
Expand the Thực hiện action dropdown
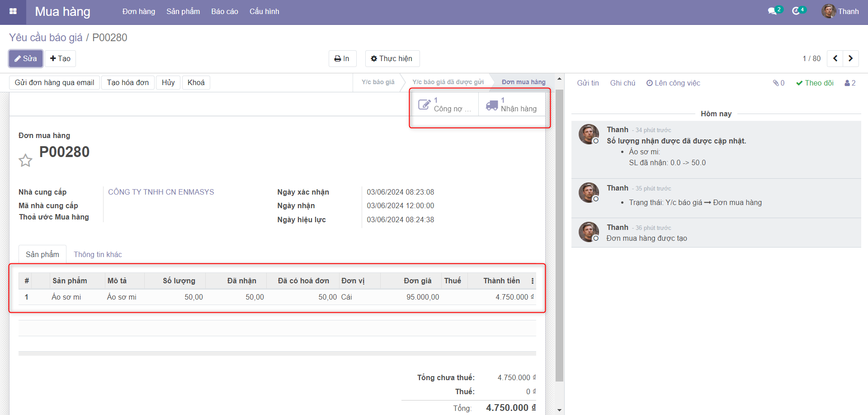pos(392,58)
